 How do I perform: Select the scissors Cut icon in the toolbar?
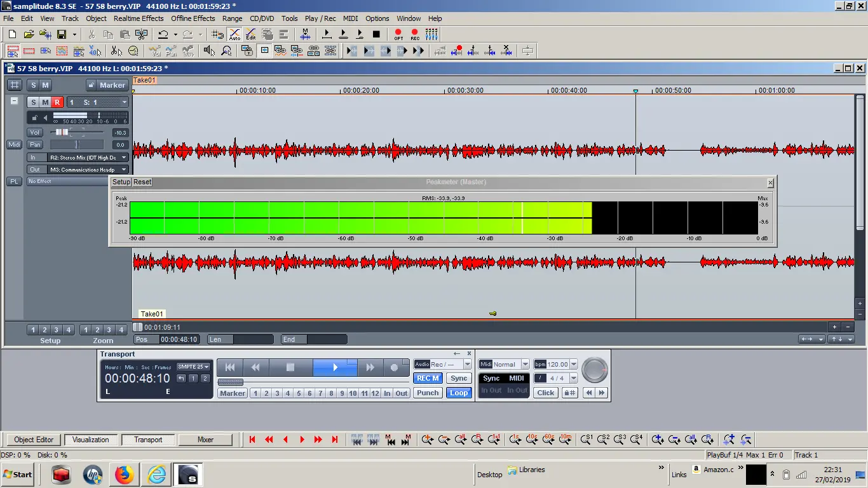(92, 34)
